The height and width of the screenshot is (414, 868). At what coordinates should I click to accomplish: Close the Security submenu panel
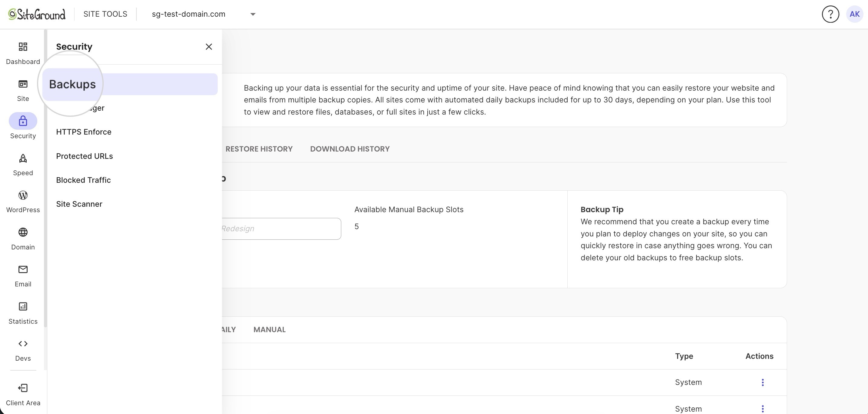point(209,47)
